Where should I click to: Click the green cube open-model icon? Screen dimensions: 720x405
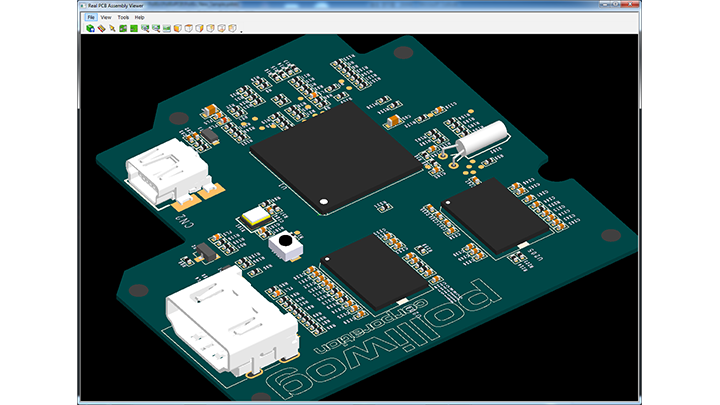point(90,28)
